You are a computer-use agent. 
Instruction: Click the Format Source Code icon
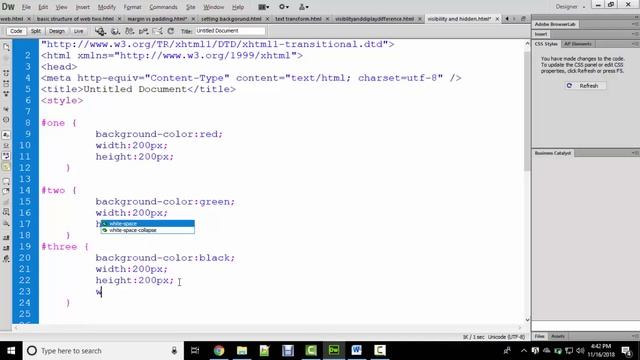[6, 259]
